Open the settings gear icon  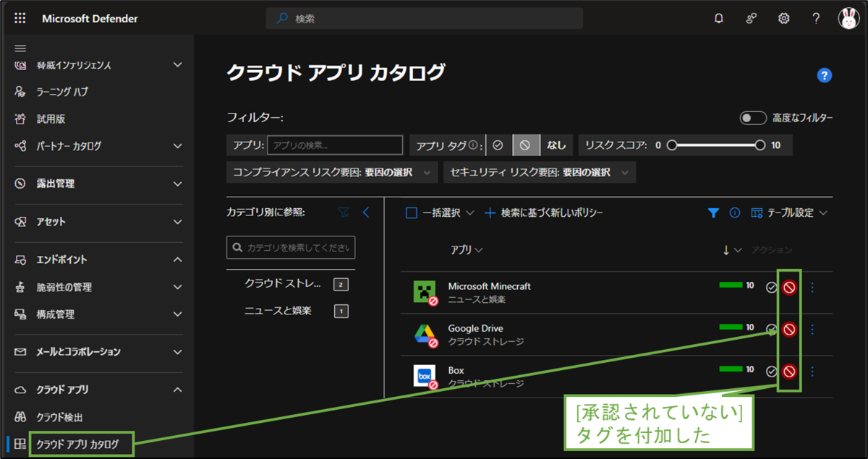pos(783,19)
